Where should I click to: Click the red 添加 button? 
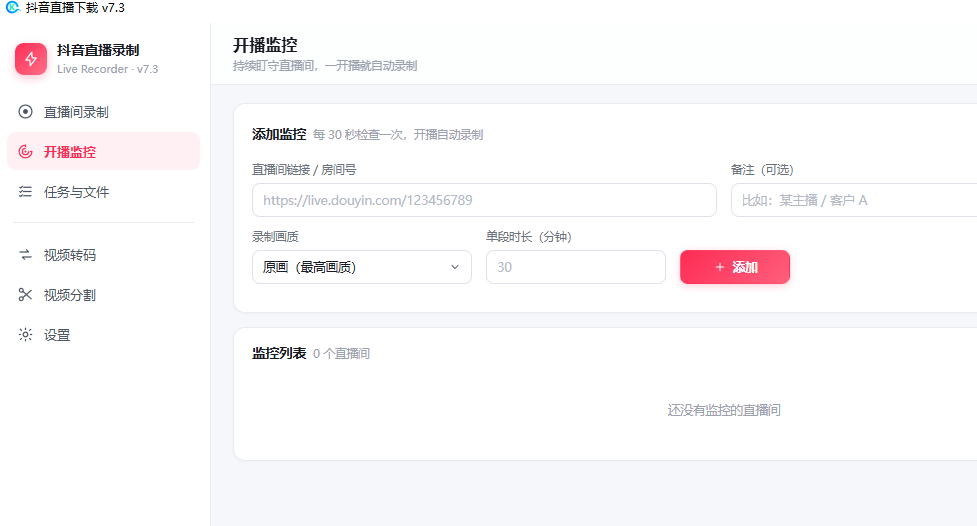pos(735,267)
